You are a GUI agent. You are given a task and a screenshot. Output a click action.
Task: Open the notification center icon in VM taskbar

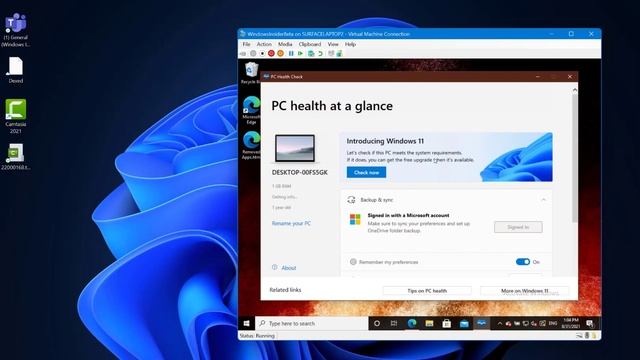(x=590, y=323)
